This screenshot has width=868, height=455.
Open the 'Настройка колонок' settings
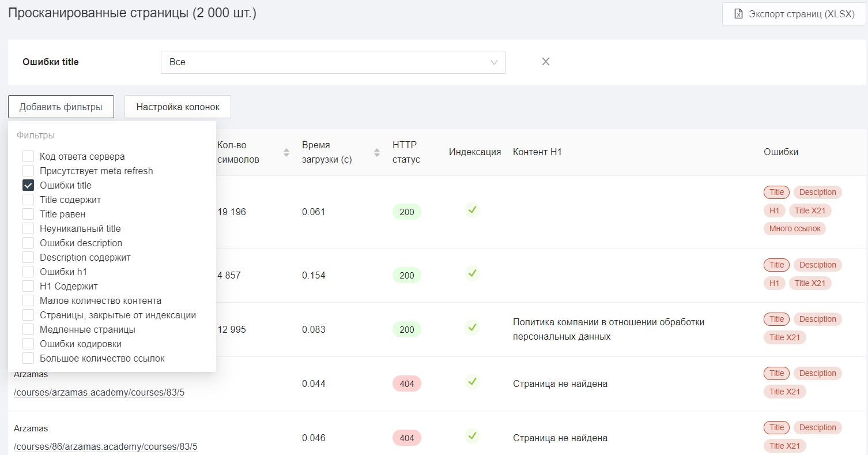178,107
